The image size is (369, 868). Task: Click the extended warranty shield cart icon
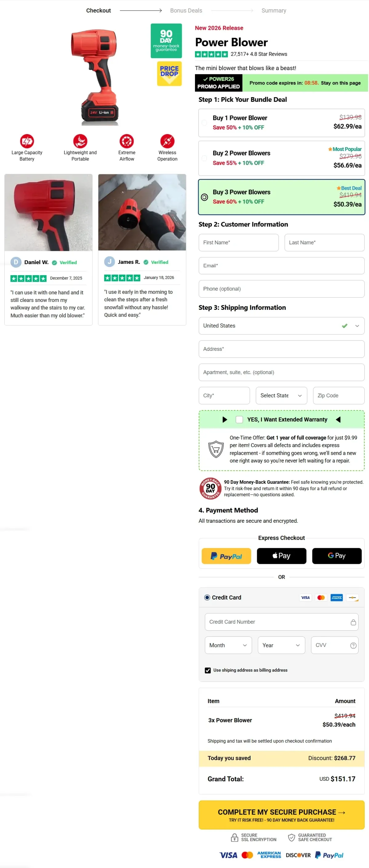pyautogui.click(x=216, y=449)
